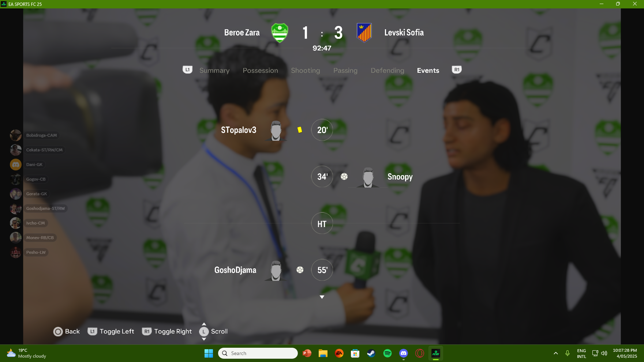Click the STopalov3 player name
This screenshot has width=644, height=362.
click(x=239, y=130)
